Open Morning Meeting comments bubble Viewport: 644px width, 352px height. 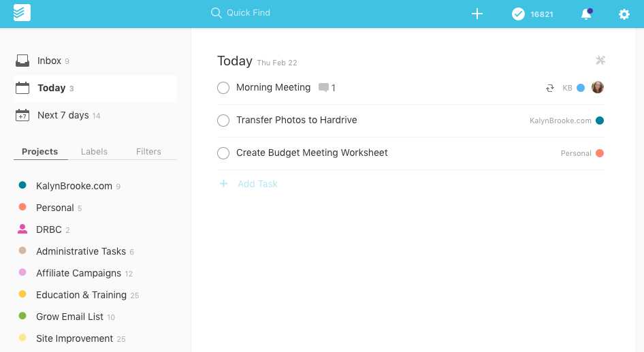tap(324, 88)
